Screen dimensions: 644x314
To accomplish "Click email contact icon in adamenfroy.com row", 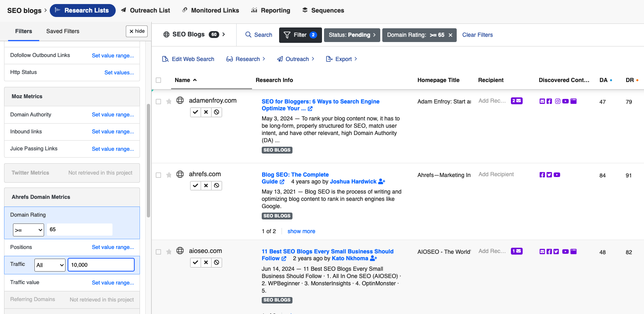I will coord(542,101).
